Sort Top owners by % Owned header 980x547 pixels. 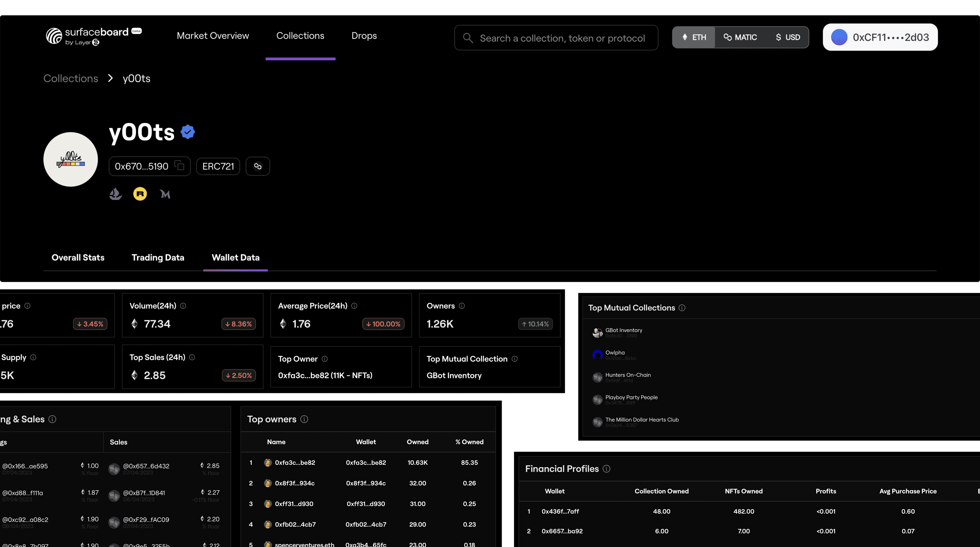470,442
